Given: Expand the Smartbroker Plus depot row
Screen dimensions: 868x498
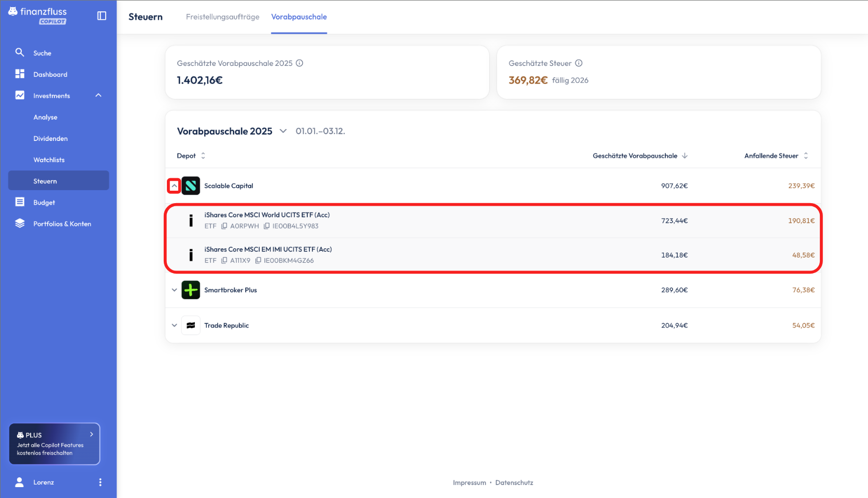Looking at the screenshot, I should [x=174, y=290].
